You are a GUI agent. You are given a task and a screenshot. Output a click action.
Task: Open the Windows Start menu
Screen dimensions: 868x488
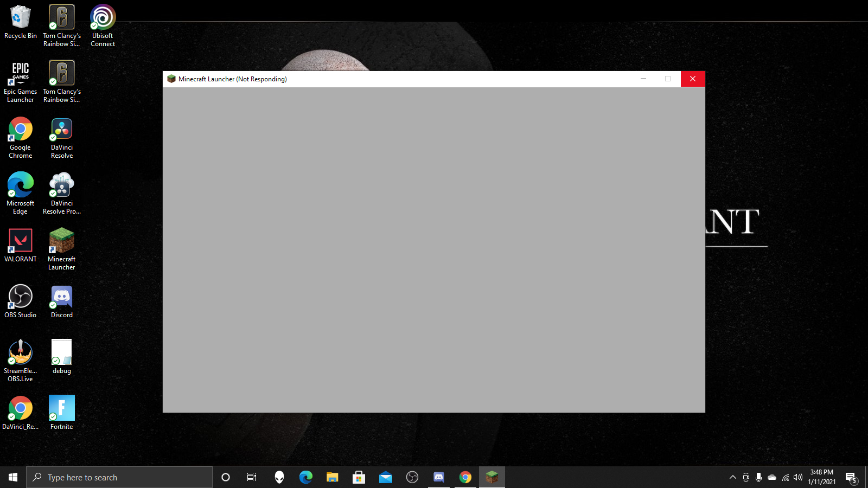click(x=13, y=477)
